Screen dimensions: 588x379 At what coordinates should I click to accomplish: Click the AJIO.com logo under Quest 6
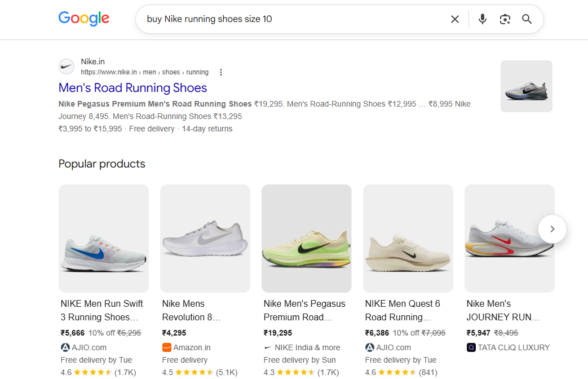pyautogui.click(x=370, y=347)
